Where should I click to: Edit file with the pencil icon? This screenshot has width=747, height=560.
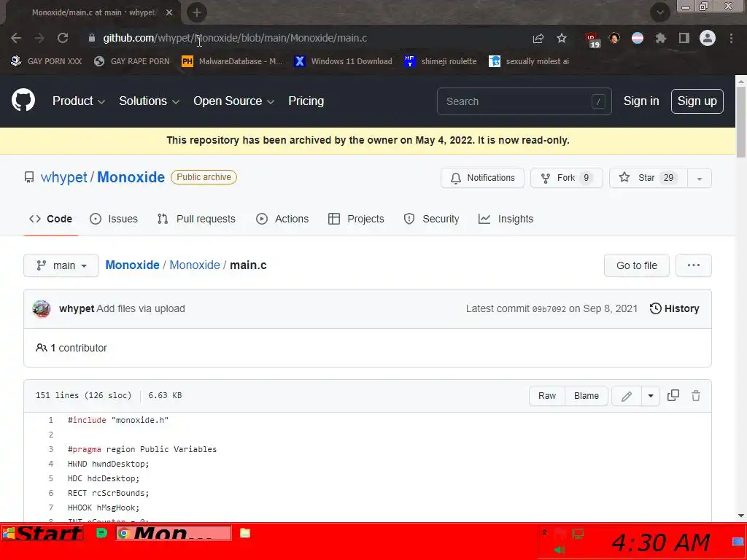click(627, 396)
